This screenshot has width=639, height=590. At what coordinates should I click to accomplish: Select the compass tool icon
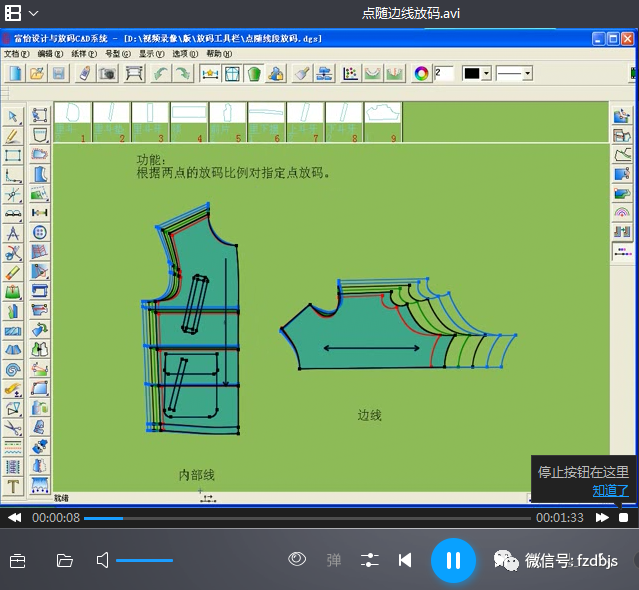13,233
